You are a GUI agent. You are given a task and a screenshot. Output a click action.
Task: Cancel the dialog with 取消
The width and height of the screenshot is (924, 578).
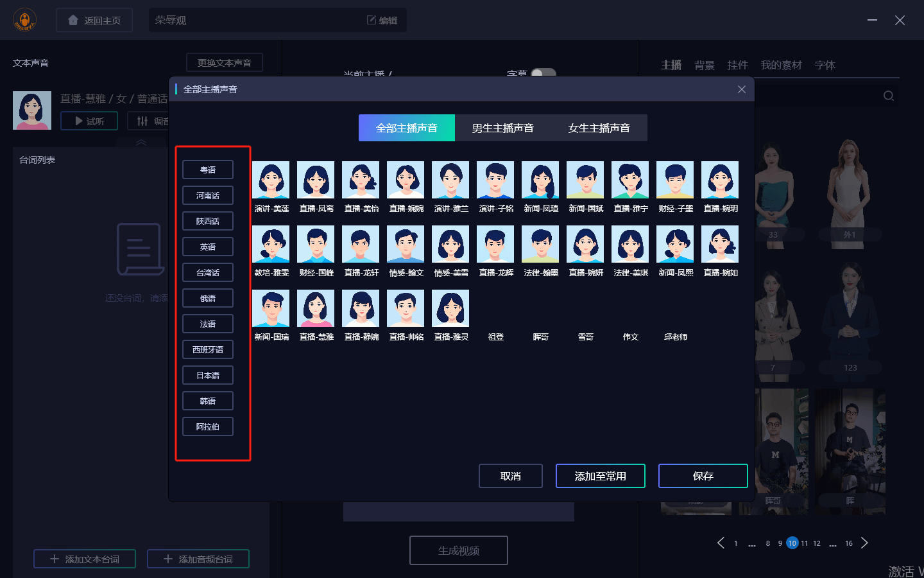pos(510,476)
